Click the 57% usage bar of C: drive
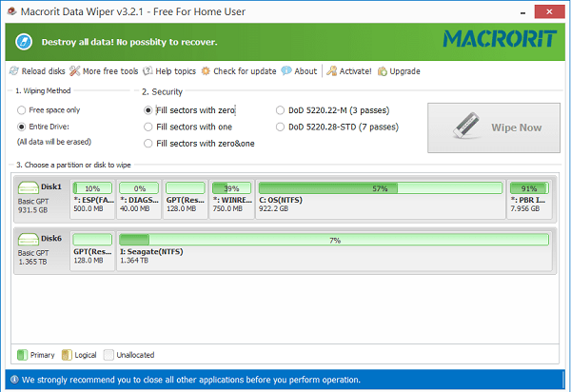The image size is (571, 392). 380,188
